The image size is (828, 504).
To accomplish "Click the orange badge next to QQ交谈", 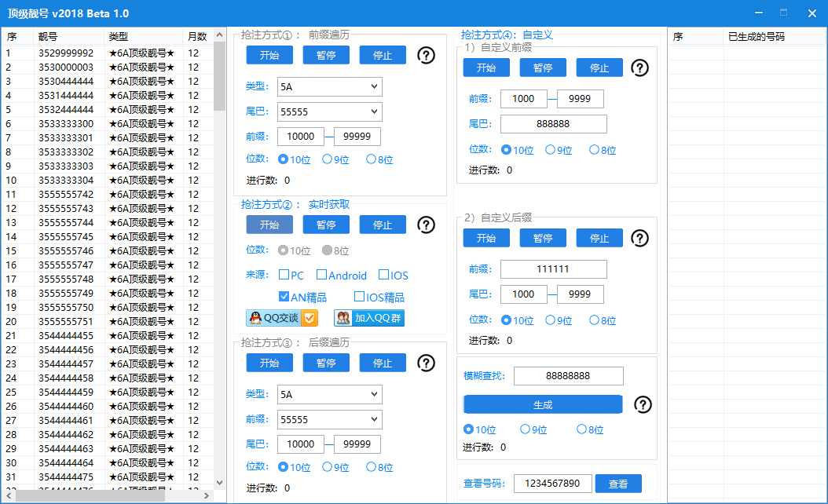I will point(309,318).
